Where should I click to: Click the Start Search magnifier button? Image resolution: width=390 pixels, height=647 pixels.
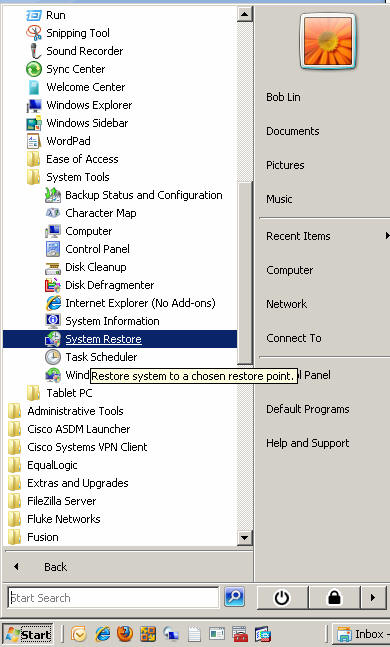(234, 597)
